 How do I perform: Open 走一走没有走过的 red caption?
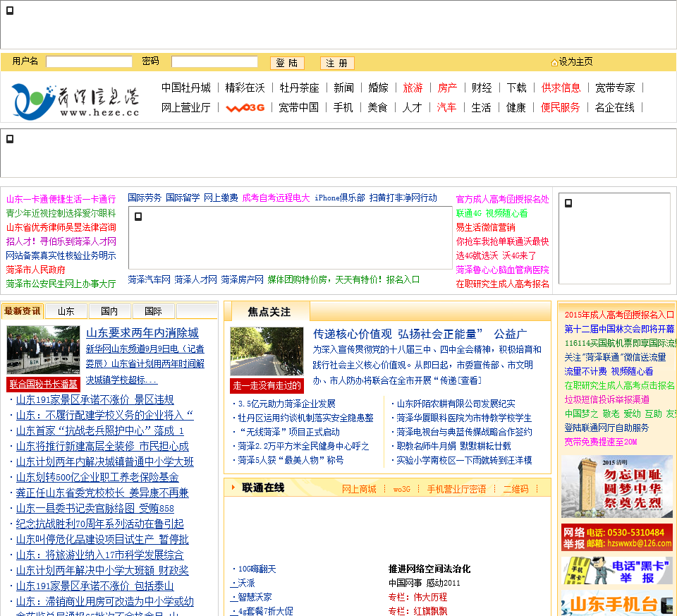coord(267,385)
